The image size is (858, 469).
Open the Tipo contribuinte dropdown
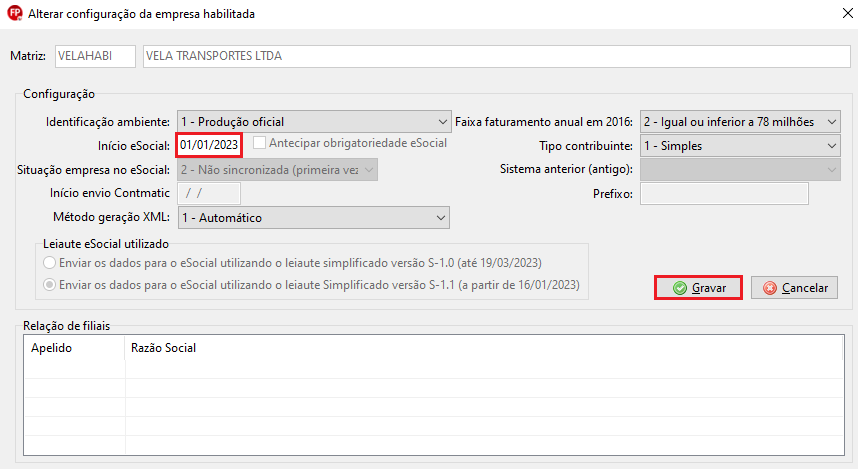[x=740, y=146]
